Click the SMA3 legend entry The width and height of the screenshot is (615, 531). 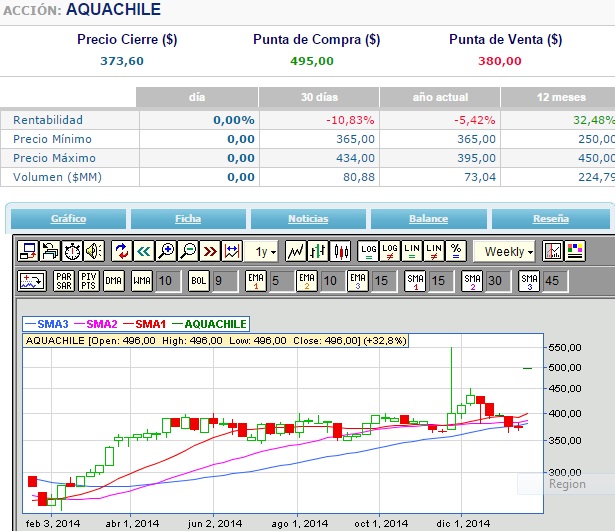pos(47,324)
